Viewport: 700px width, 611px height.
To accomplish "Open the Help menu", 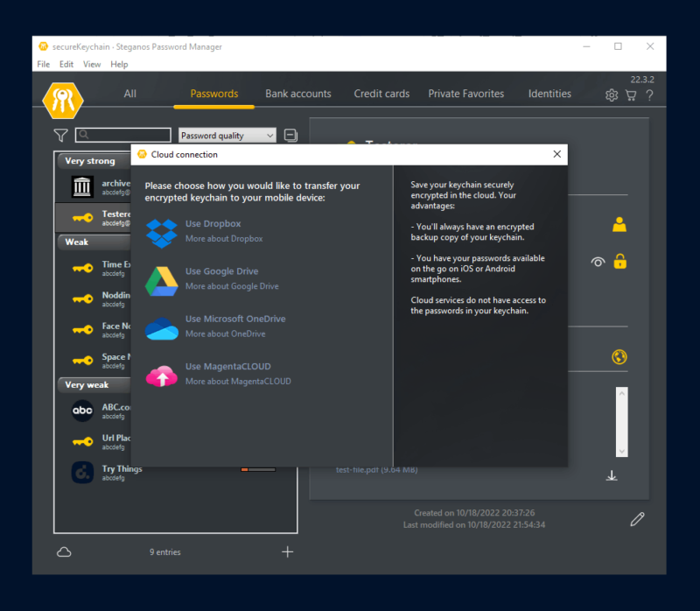I will (119, 64).
